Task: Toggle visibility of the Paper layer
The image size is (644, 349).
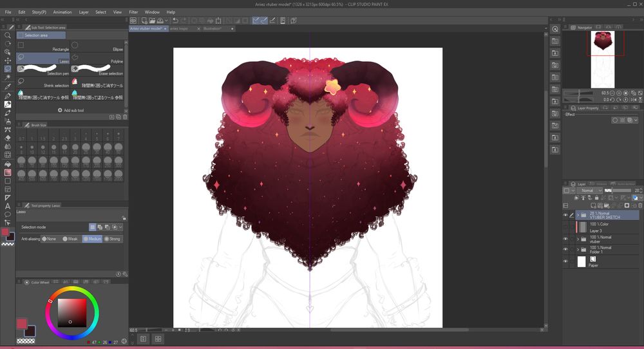Action: point(565,261)
